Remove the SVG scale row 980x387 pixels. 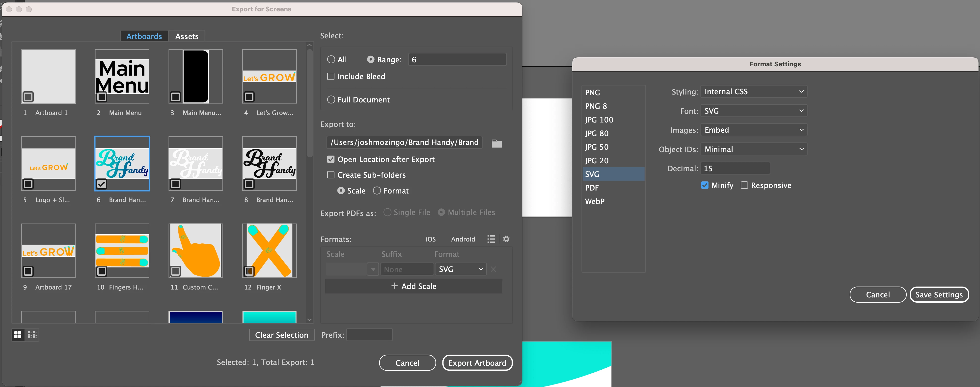tap(493, 269)
